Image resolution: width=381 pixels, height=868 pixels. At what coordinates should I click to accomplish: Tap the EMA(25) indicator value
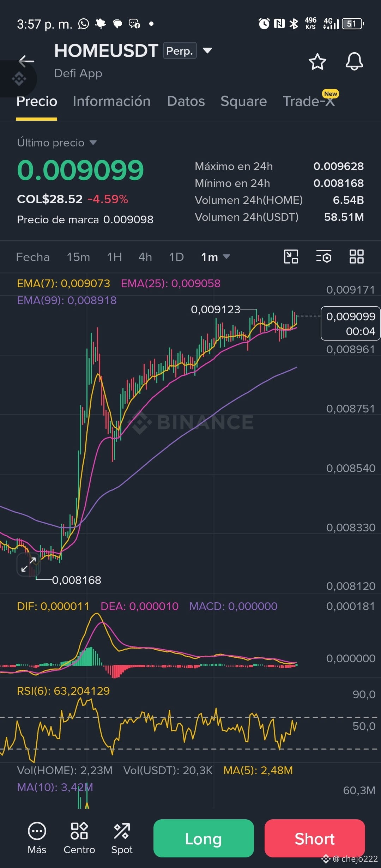point(171,283)
